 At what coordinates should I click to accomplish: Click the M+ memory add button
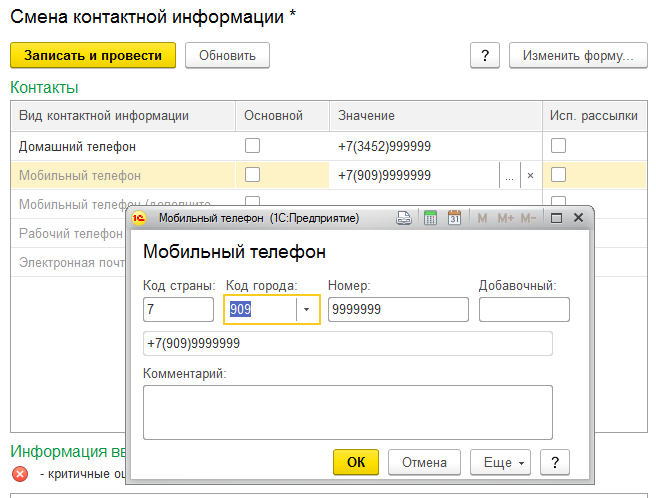(x=505, y=217)
